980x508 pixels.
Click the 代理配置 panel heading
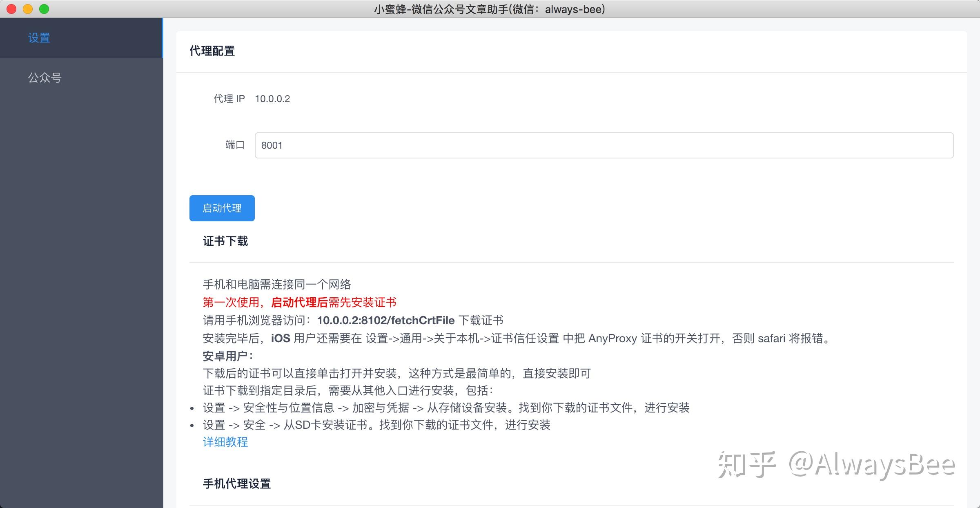[212, 51]
